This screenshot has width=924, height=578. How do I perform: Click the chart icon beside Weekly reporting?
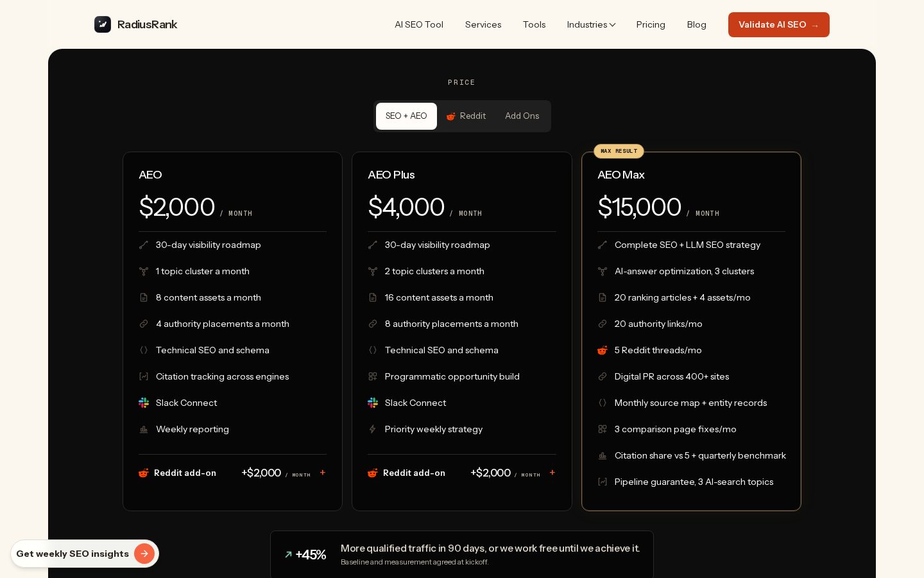pyautogui.click(x=144, y=429)
